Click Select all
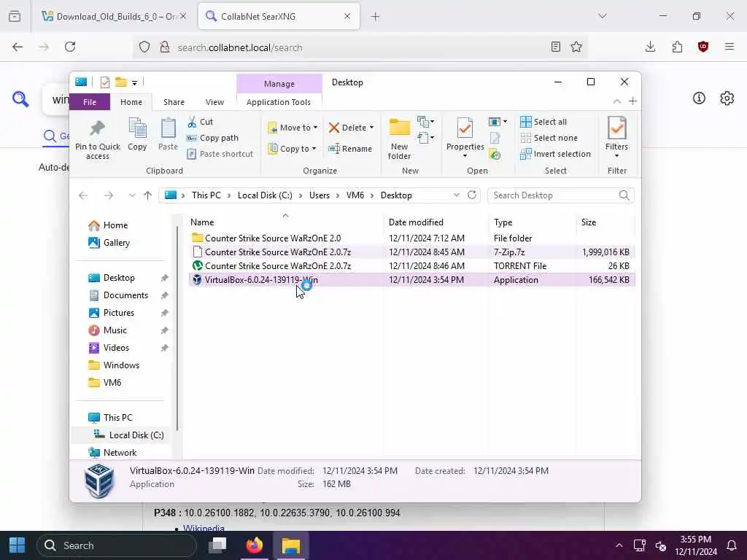The width and height of the screenshot is (747, 560). (543, 122)
